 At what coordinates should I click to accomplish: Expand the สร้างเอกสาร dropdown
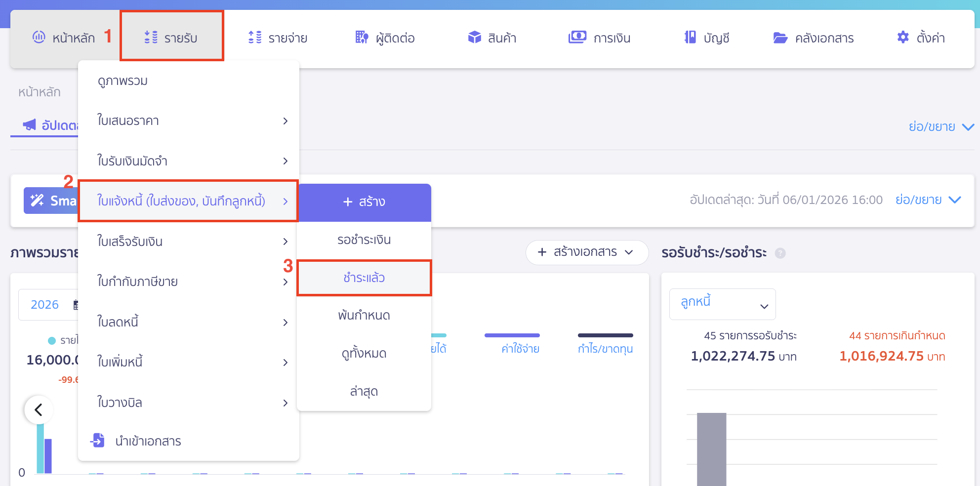point(587,252)
